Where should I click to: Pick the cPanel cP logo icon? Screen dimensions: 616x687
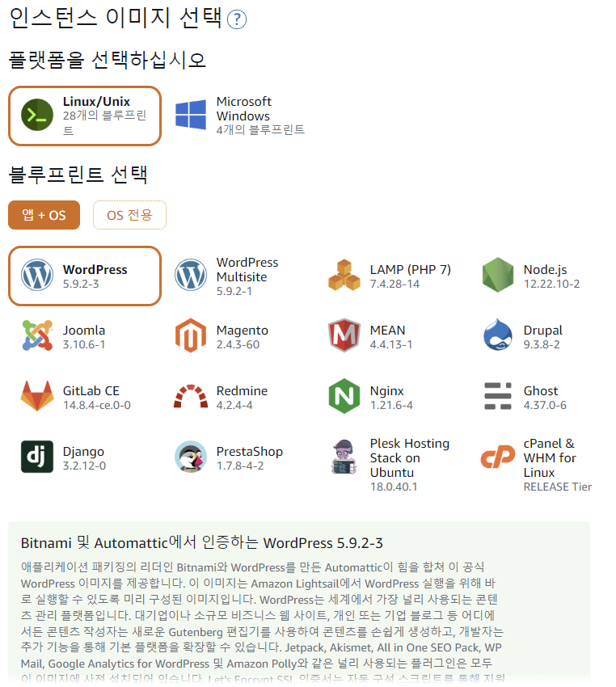pyautogui.click(x=498, y=457)
